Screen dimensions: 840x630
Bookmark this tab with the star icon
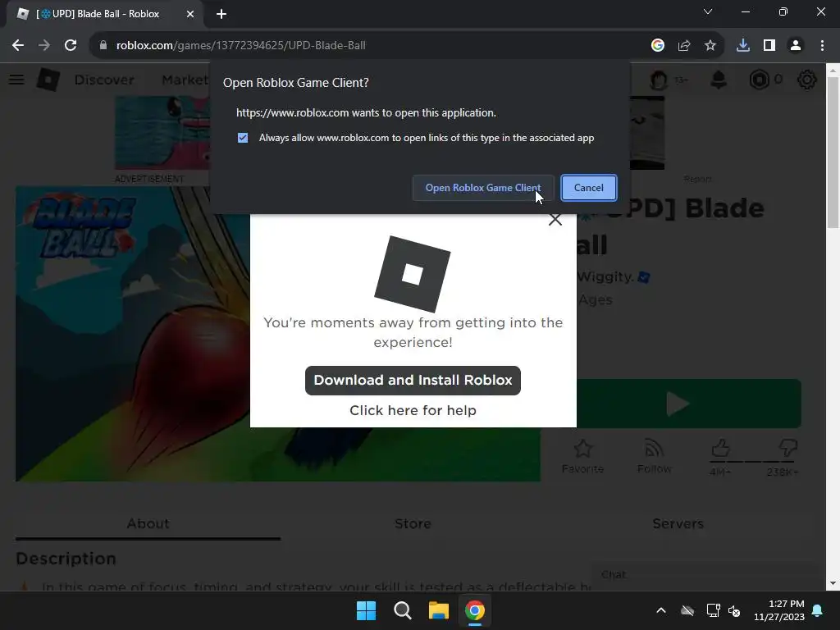[710, 46]
